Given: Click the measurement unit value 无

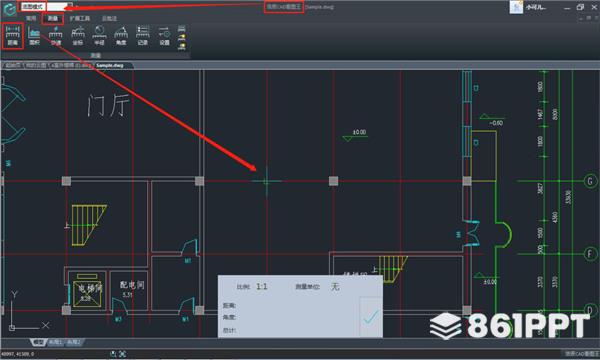Looking at the screenshot, I should tap(335, 287).
